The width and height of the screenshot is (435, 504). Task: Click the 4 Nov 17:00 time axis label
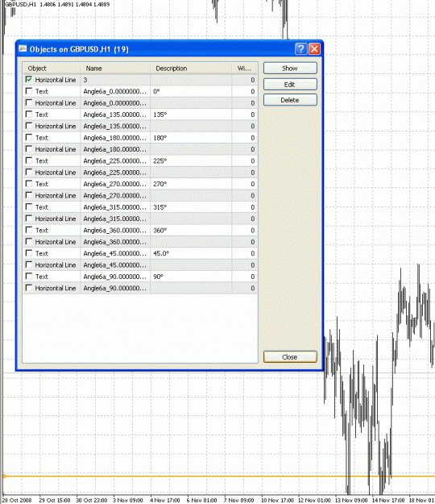tap(164, 500)
